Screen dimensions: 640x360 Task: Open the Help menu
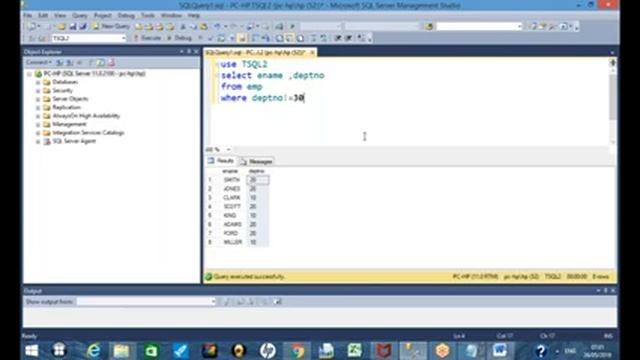pos(194,16)
